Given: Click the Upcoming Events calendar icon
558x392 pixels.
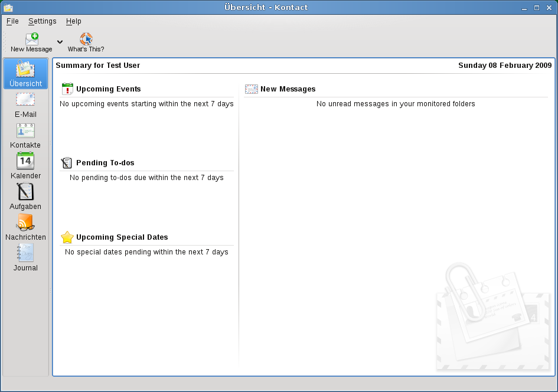Looking at the screenshot, I should pyautogui.click(x=67, y=89).
